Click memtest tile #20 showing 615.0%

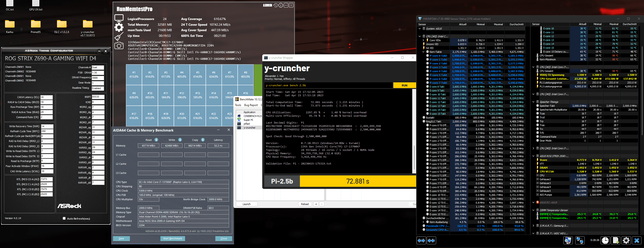coord(182,116)
